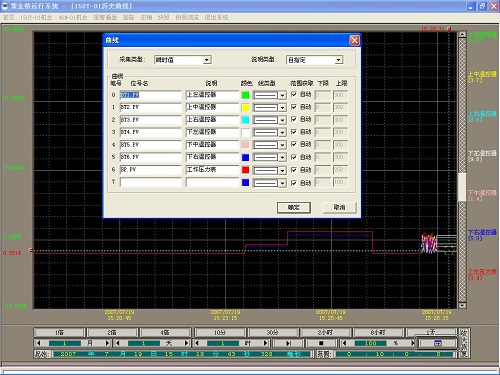Click the stop playback square button

[321, 343]
